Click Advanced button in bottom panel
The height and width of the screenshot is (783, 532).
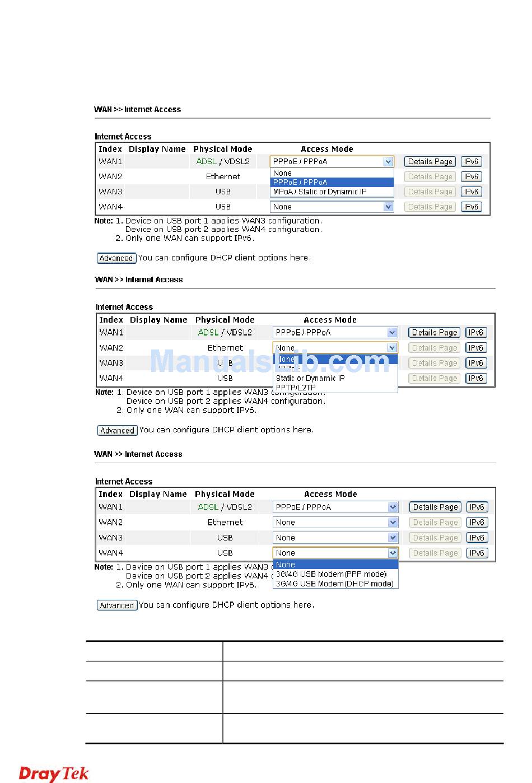[117, 605]
